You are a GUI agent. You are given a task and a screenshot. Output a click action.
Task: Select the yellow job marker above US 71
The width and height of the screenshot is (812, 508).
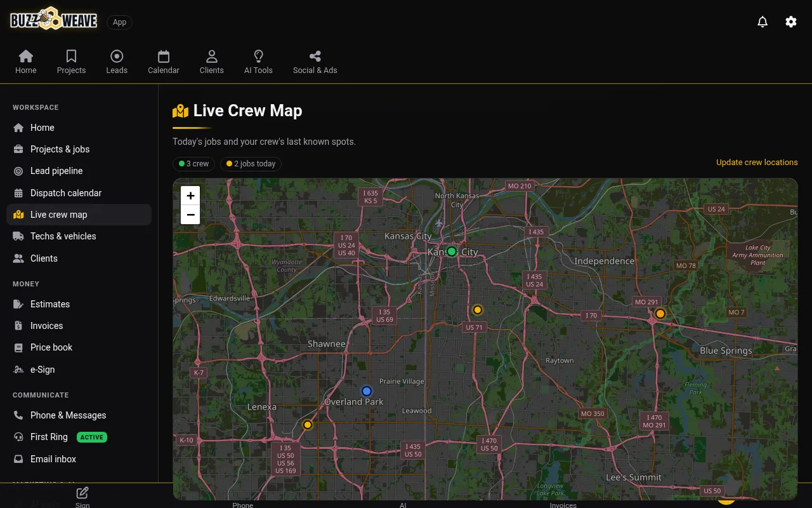click(478, 310)
